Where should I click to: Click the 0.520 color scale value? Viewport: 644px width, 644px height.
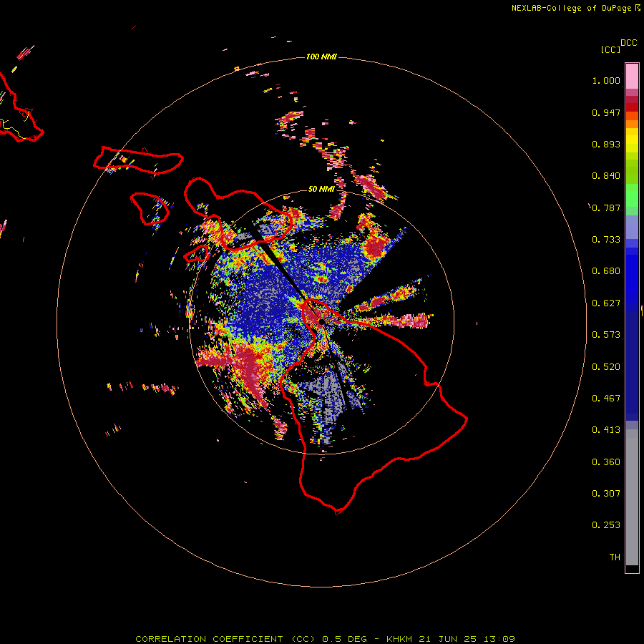click(606, 367)
